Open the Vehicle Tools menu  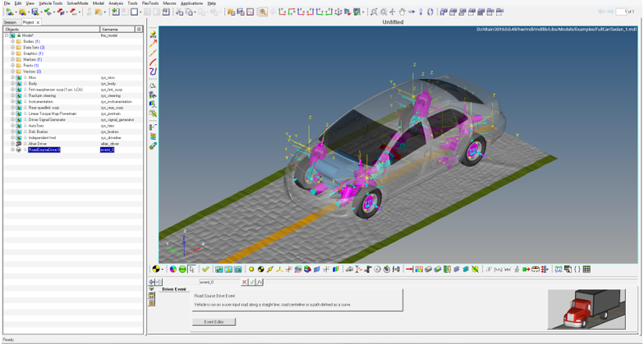(50, 3)
